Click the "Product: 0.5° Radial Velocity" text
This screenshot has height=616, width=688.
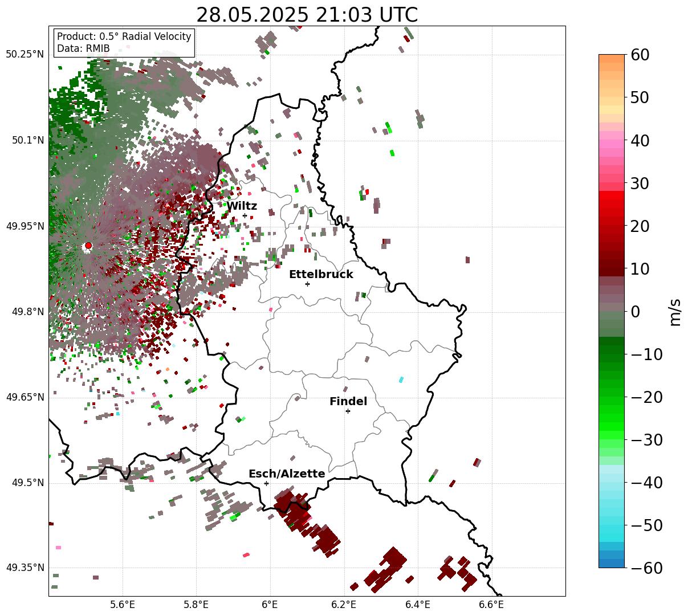(x=124, y=36)
